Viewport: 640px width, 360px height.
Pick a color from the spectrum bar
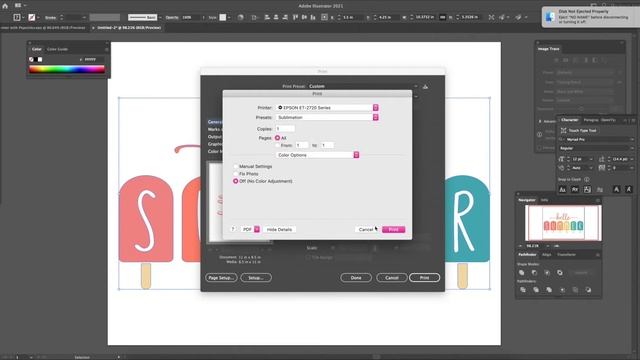coord(67,69)
